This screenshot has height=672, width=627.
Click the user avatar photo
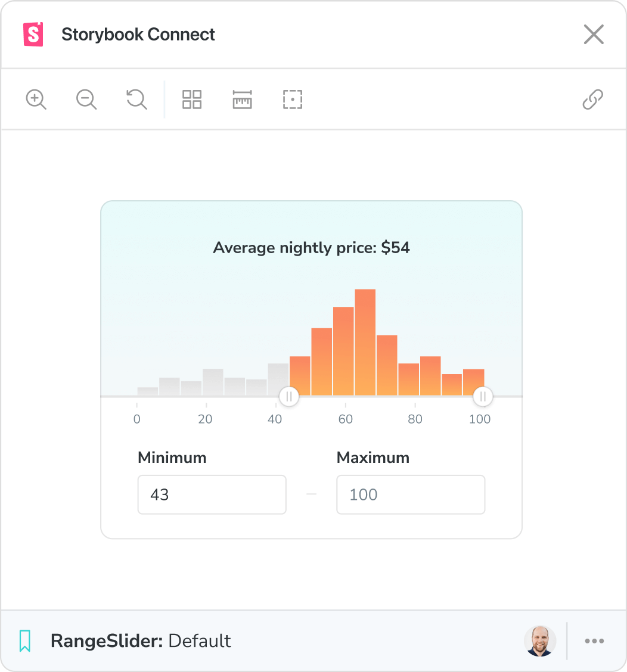[x=539, y=641]
